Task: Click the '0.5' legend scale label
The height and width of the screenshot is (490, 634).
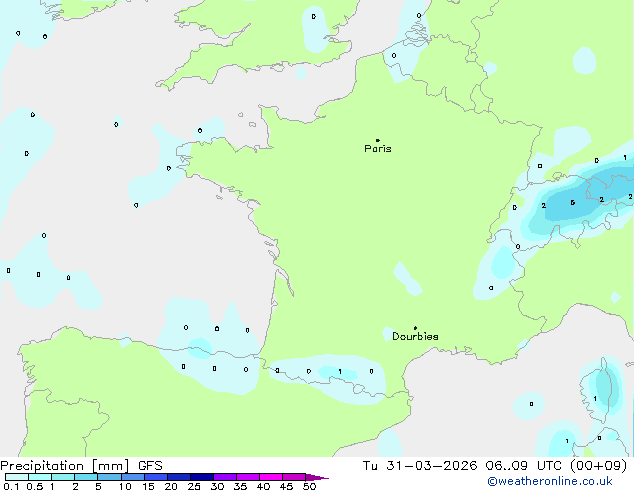Action: tap(35, 486)
